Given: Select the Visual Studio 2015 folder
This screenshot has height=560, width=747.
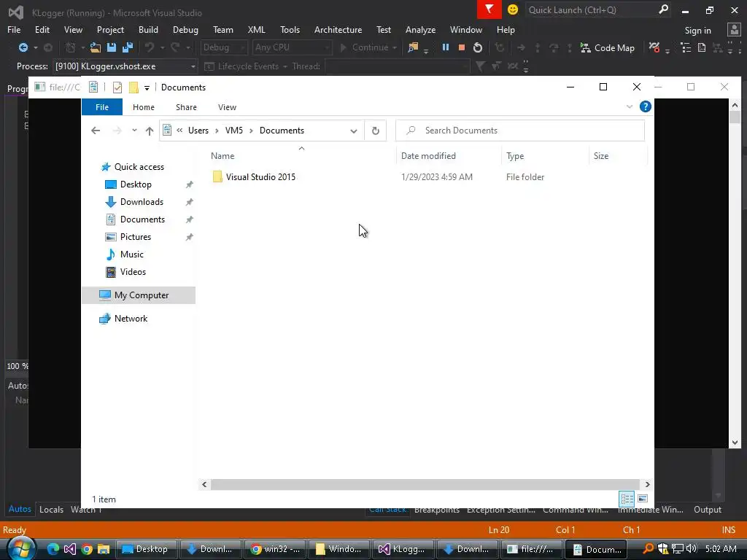Looking at the screenshot, I should (260, 177).
